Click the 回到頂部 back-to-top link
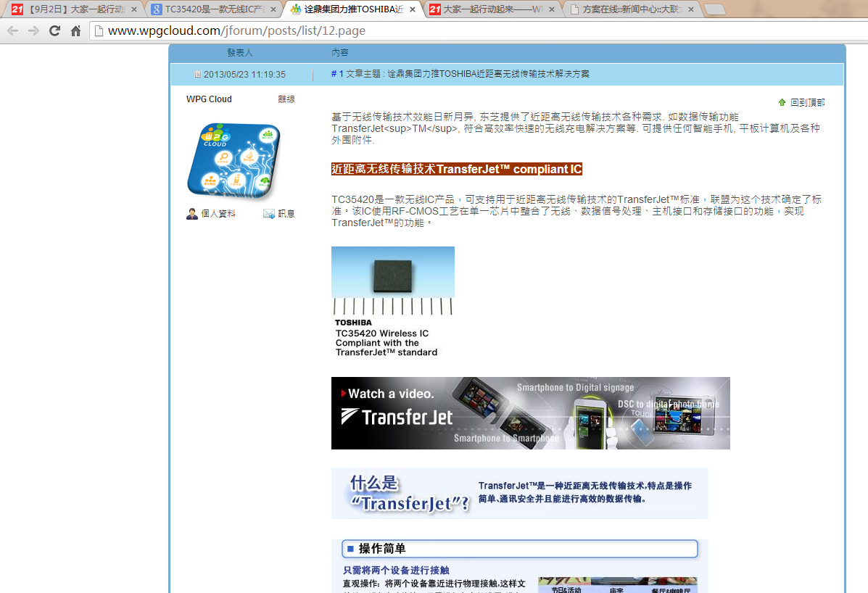 coord(807,102)
